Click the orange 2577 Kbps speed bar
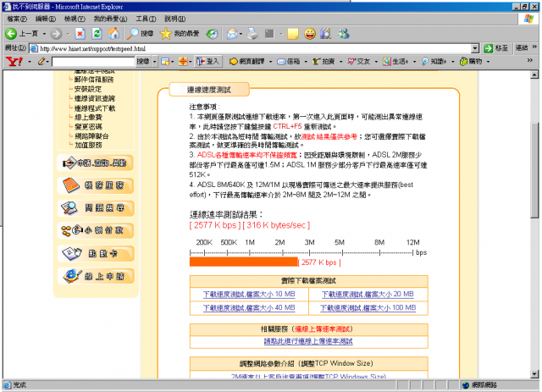542x392 pixels. pos(244,262)
